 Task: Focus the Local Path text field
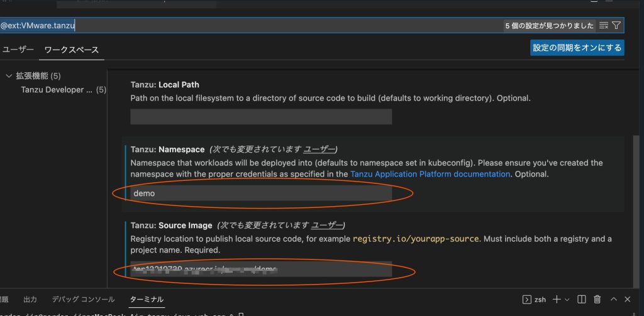tap(261, 117)
